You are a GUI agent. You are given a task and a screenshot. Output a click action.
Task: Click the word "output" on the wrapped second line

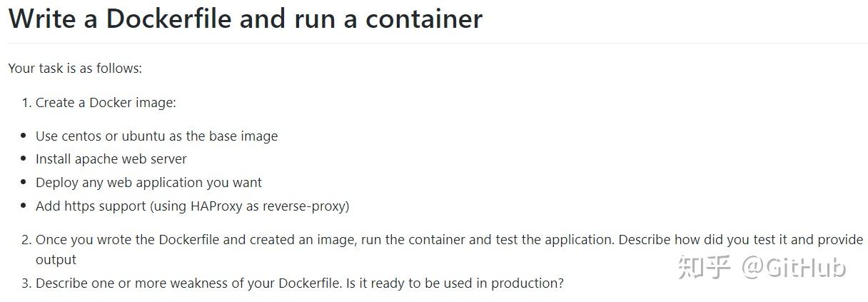point(56,260)
